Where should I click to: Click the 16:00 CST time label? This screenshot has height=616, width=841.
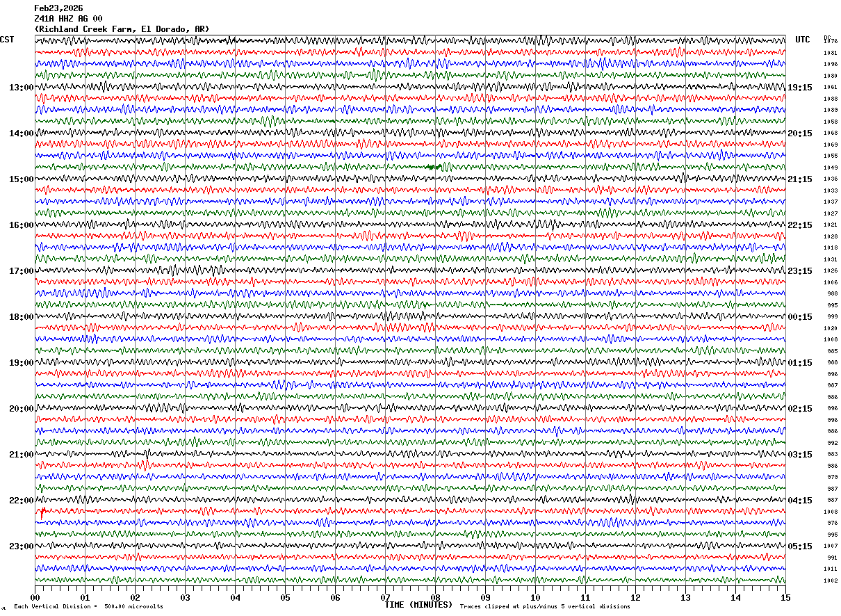click(22, 225)
